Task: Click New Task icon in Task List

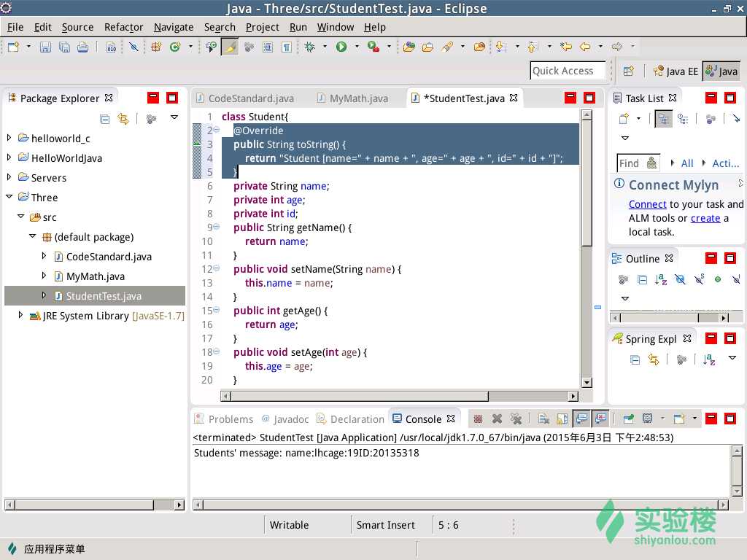Action: (x=624, y=119)
